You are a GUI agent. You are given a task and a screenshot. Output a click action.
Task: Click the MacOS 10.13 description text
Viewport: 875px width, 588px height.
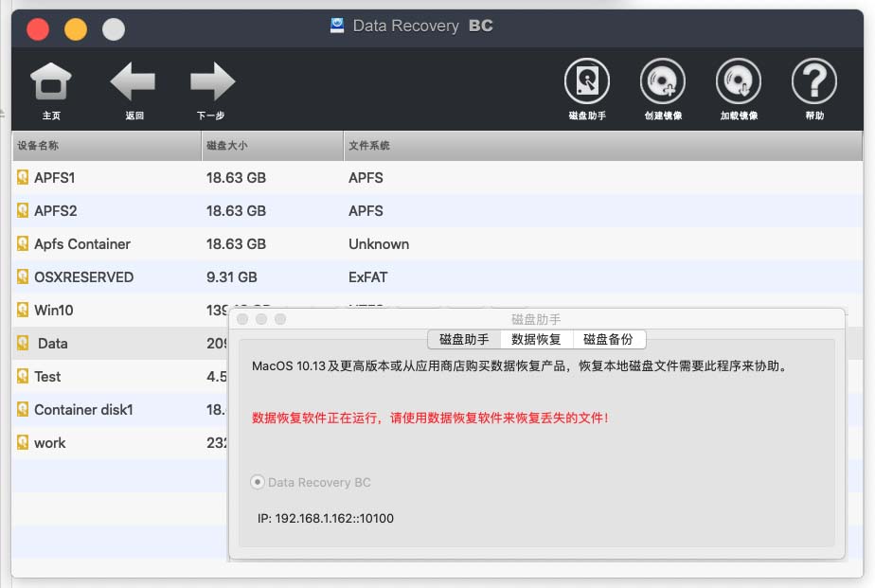click(520, 366)
